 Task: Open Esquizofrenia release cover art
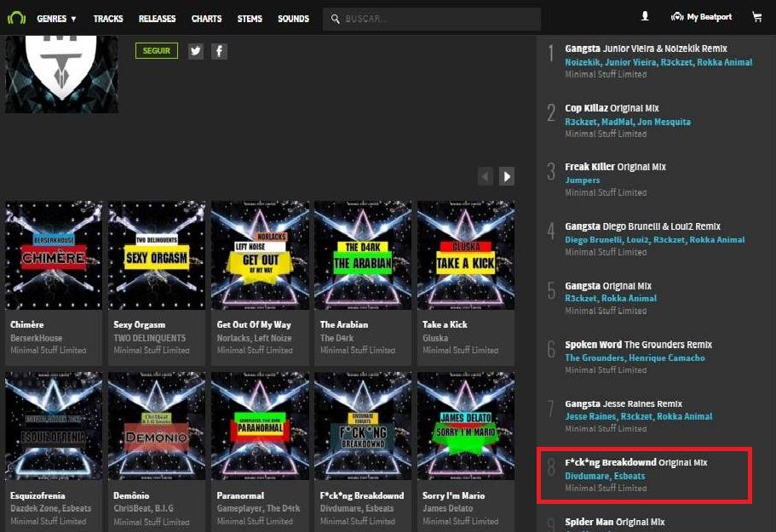coord(54,426)
